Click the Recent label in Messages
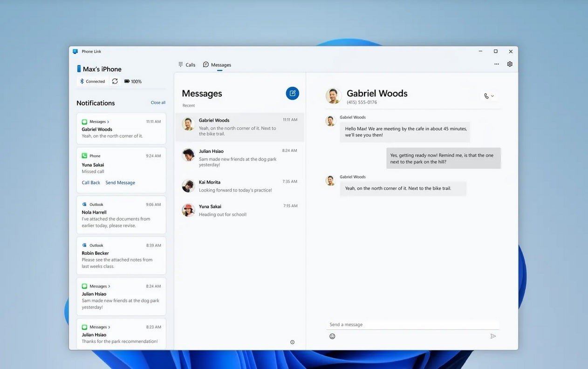Image resolution: width=588 pixels, height=369 pixels. point(189,106)
